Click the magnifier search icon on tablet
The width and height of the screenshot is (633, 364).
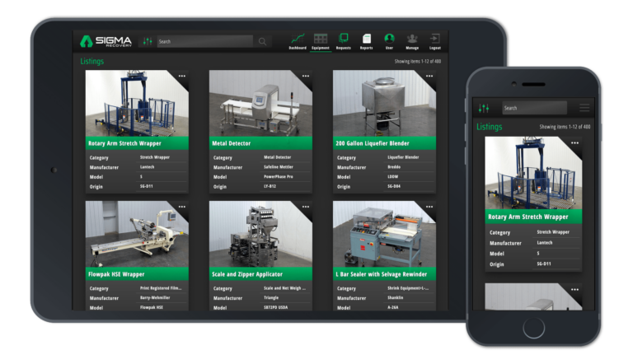click(x=262, y=41)
